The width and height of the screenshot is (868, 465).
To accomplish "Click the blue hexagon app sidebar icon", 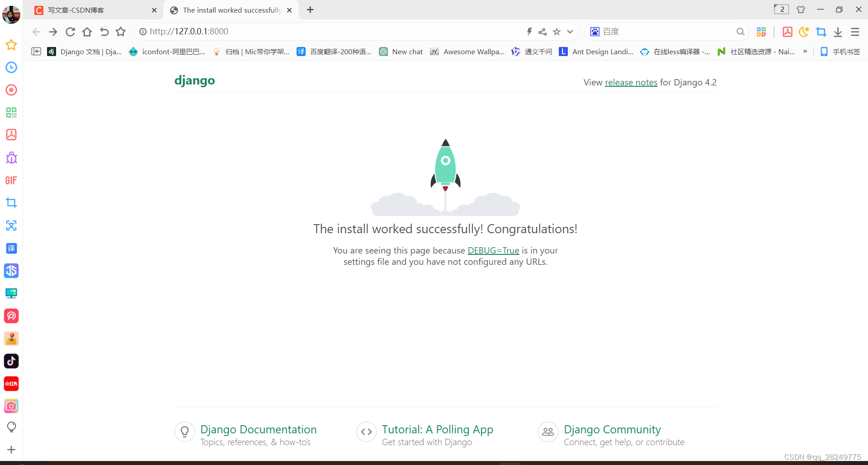I will [x=11, y=271].
